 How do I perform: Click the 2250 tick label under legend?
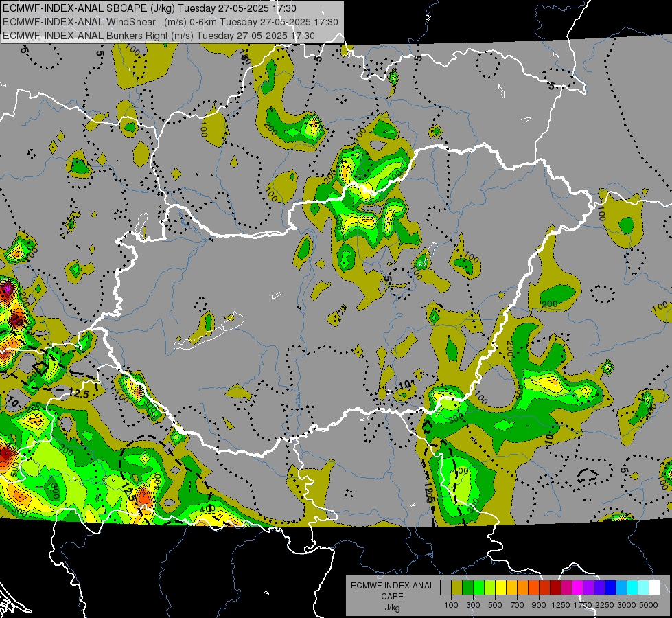click(605, 605)
